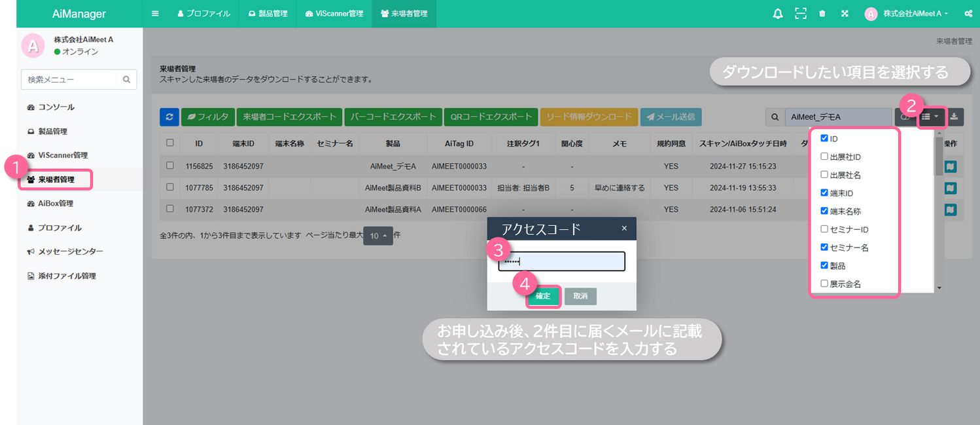Toggle fullscreen with the expand arrows icon
This screenshot has width=980, height=425.
tap(844, 14)
